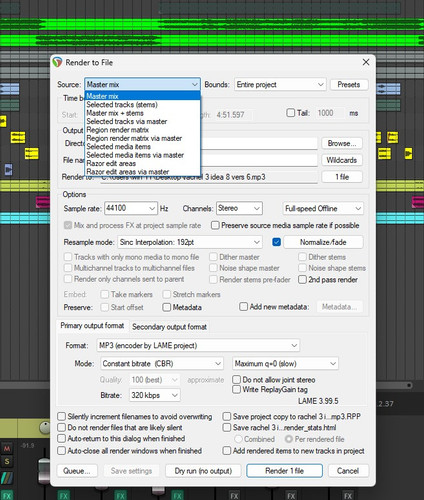Click the REAPER icon in dialog title bar
Viewport: 424px width, 500px height.
[x=58, y=62]
